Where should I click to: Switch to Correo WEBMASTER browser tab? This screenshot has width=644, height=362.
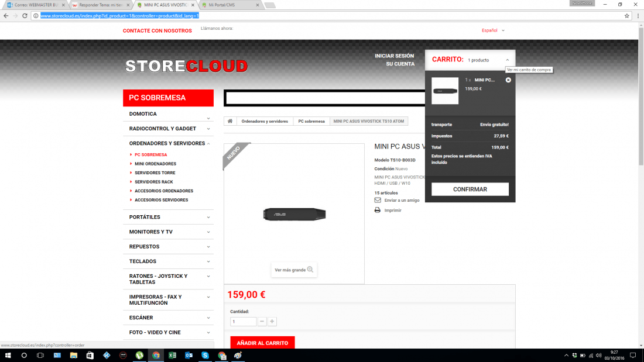[x=35, y=5]
